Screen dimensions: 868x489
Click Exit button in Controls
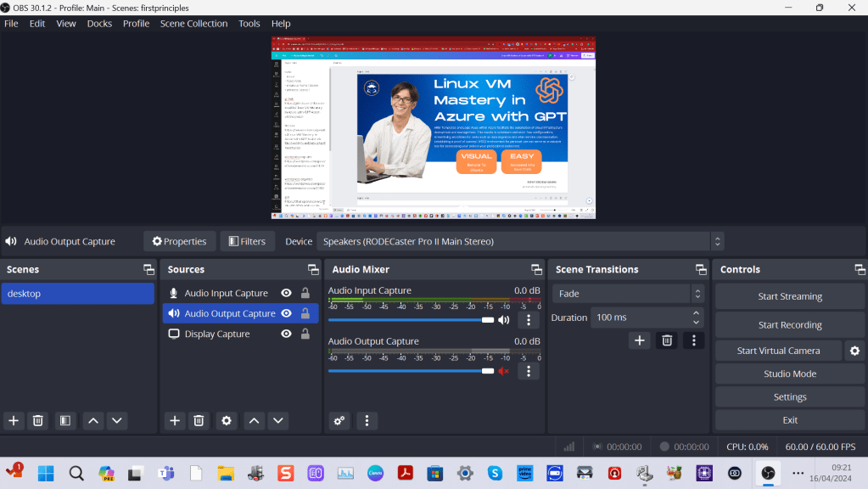point(790,420)
